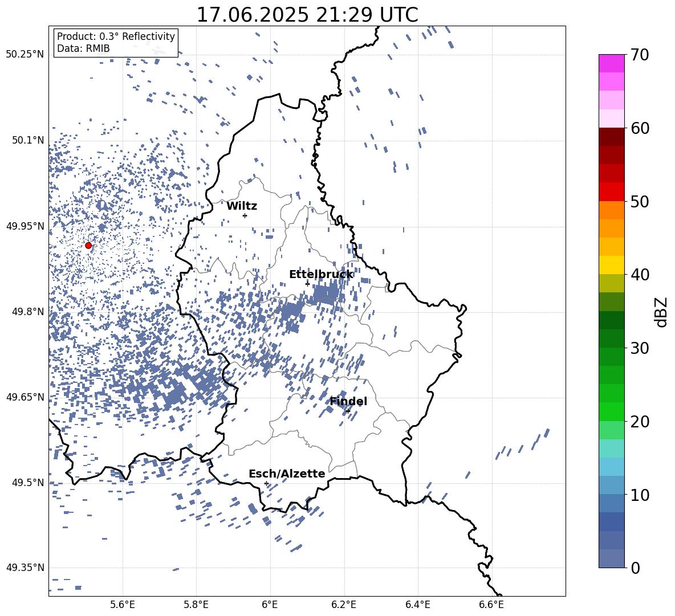Click the Ettelbruck station cross marker
675x616 pixels.
(x=307, y=283)
